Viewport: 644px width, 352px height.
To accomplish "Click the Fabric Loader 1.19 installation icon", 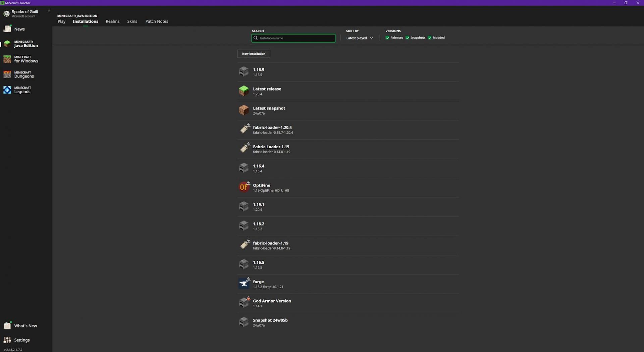I will coord(245,148).
